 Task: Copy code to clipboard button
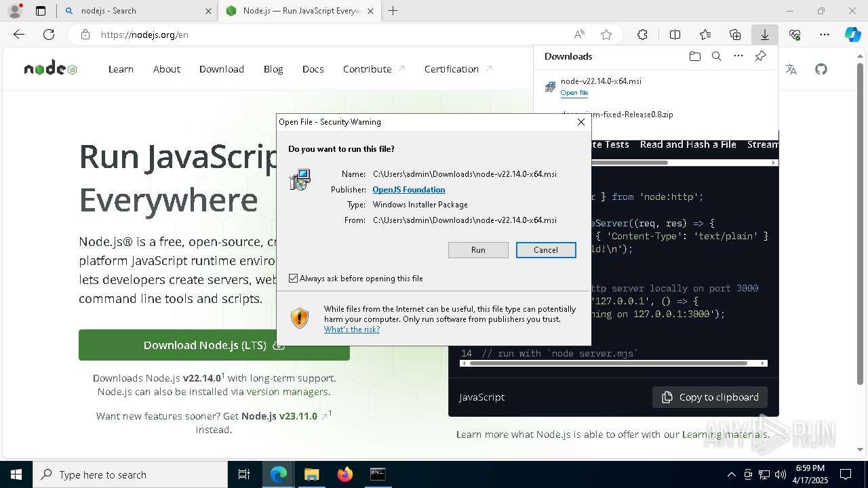(x=710, y=397)
